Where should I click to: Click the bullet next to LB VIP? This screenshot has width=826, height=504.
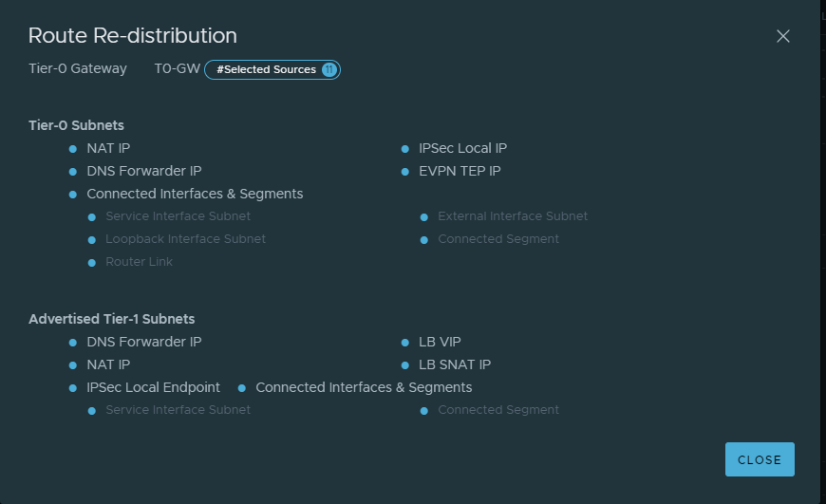(x=404, y=343)
